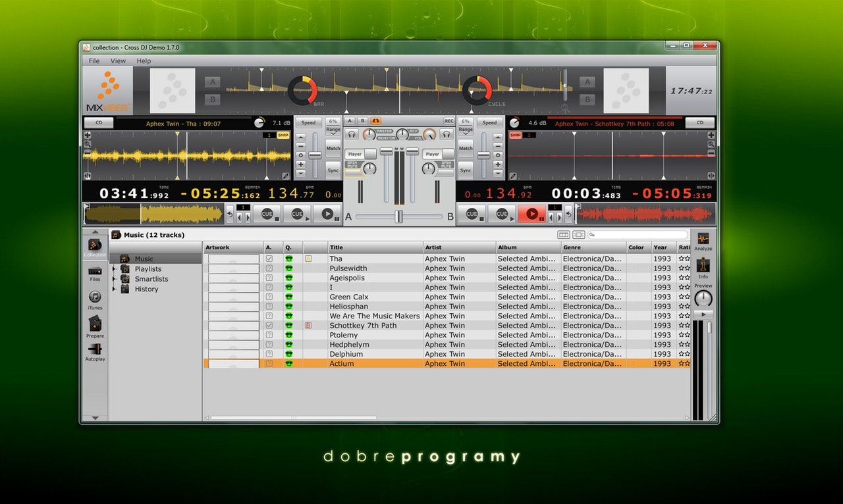Viewport: 843px width, 504px height.
Task: Click deck A CUE stop button
Action: (267, 214)
